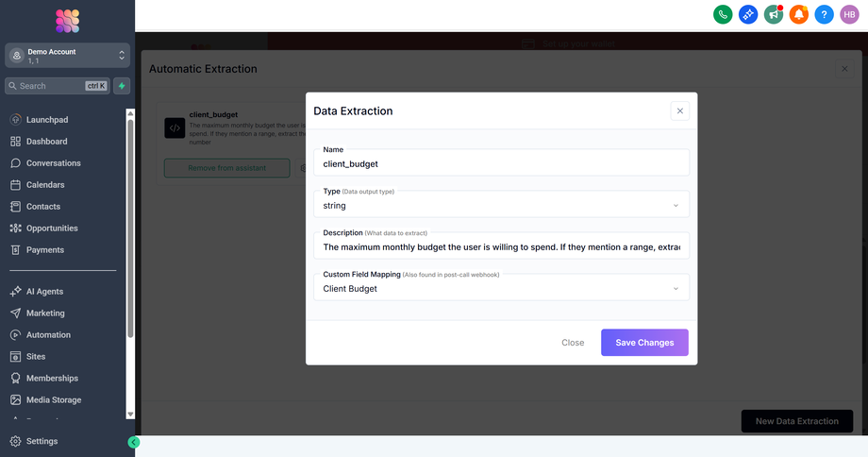Viewport: 868px width, 457px height.
Task: Expand the Demo Account switcher
Action: click(67, 56)
